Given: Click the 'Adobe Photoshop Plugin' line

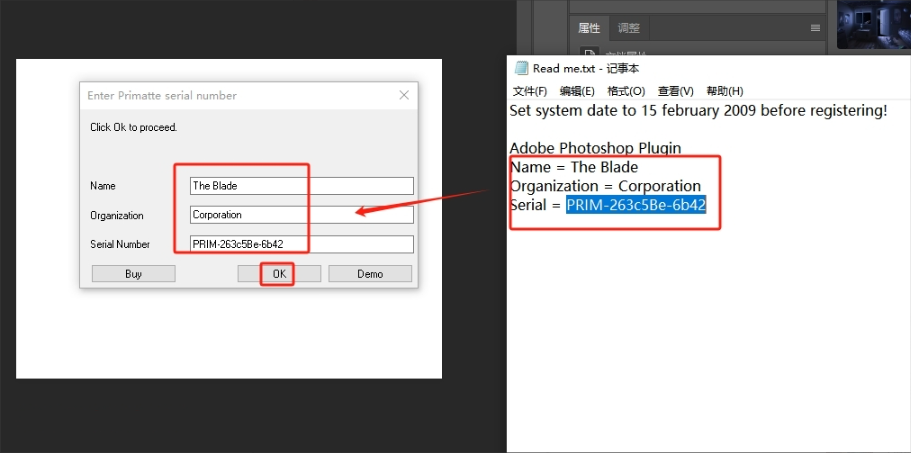Looking at the screenshot, I should pos(596,148).
